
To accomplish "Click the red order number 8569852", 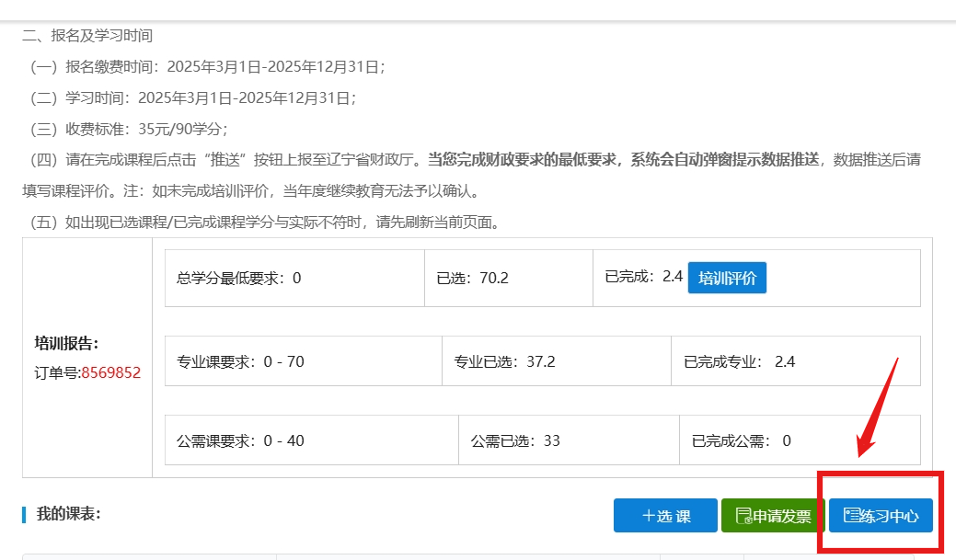I will pyautogui.click(x=110, y=372).
